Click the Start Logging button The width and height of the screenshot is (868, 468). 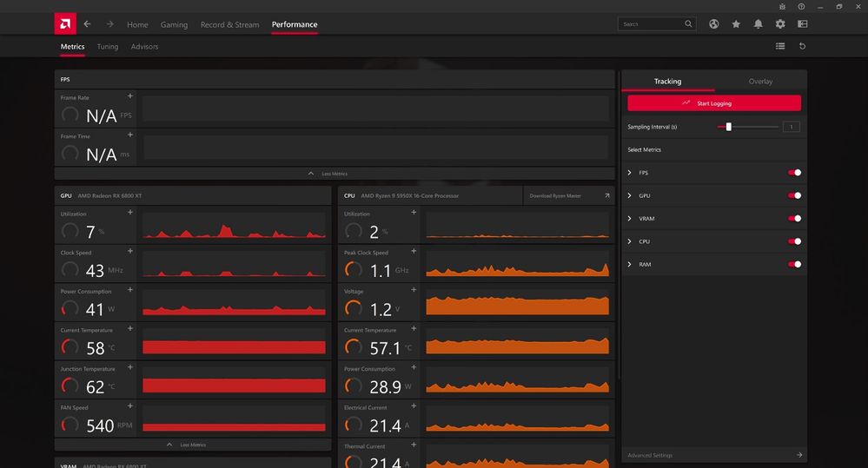[714, 103]
